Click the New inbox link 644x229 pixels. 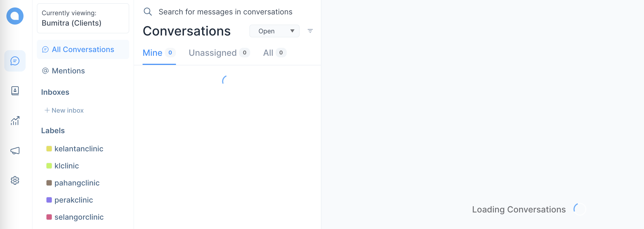(64, 110)
